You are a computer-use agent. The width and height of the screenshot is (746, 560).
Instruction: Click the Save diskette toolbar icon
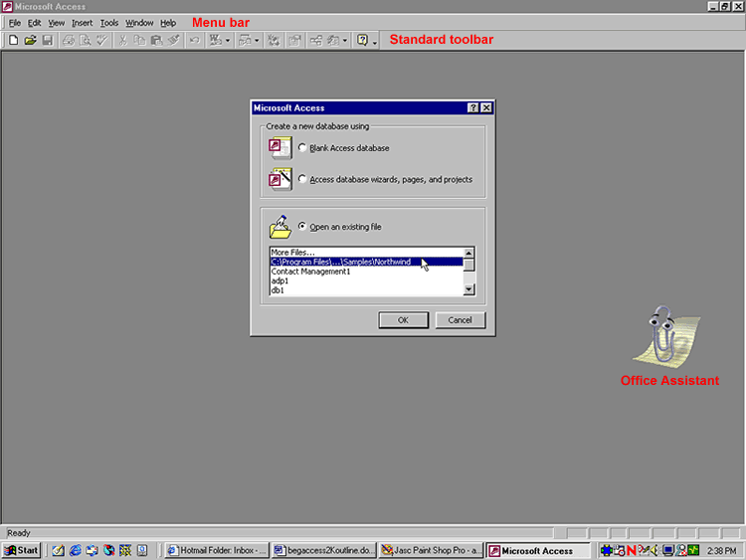click(x=47, y=41)
